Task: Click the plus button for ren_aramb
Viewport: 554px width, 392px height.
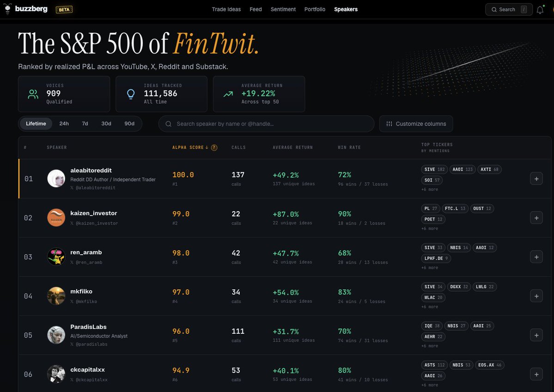Action: click(536, 257)
